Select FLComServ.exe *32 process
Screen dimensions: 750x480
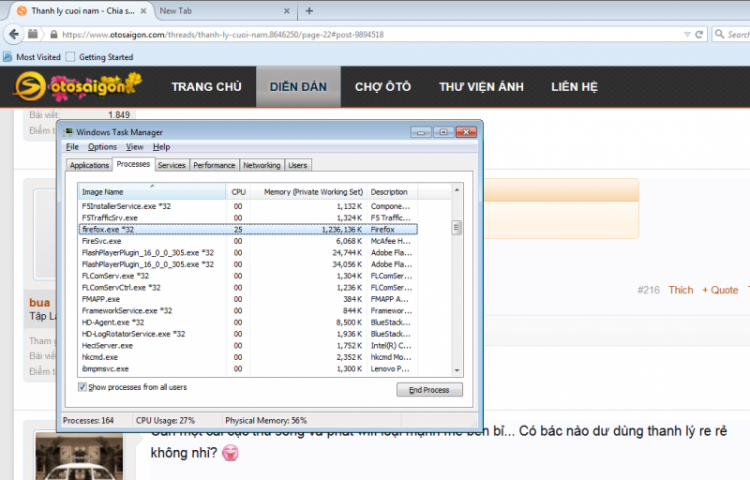248,276
